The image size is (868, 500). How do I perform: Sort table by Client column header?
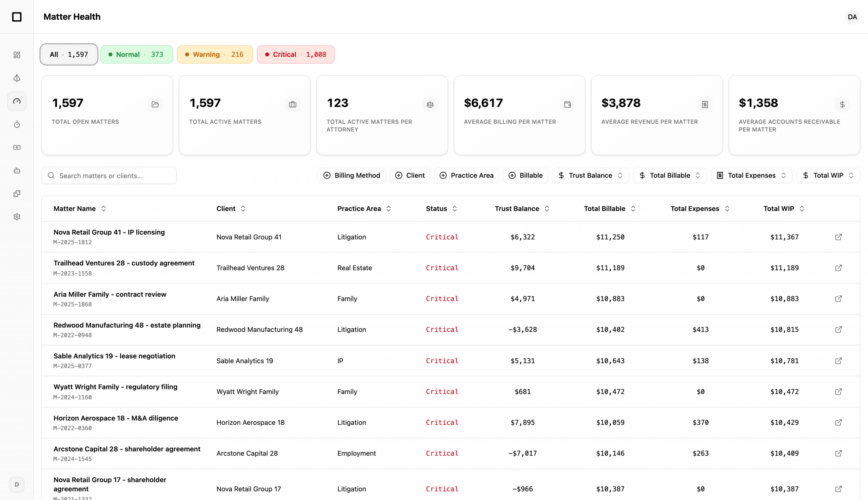[x=231, y=209]
